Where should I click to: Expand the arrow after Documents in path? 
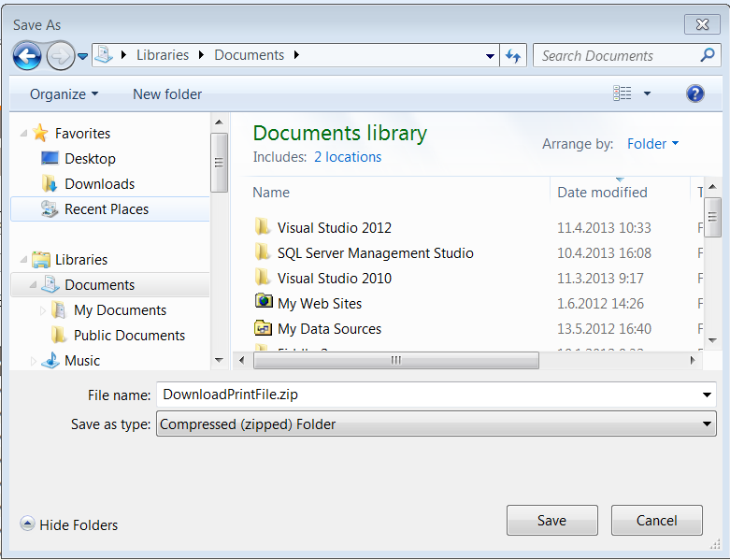[296, 55]
